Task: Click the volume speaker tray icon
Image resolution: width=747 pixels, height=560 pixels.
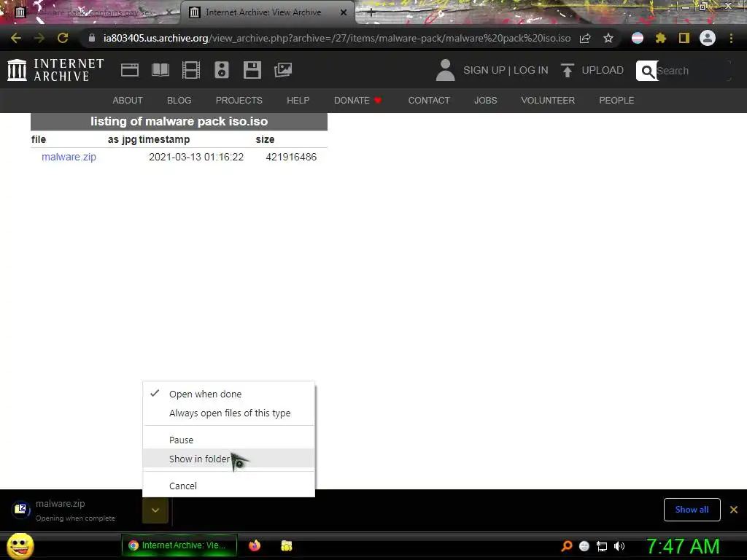Action: click(x=619, y=546)
